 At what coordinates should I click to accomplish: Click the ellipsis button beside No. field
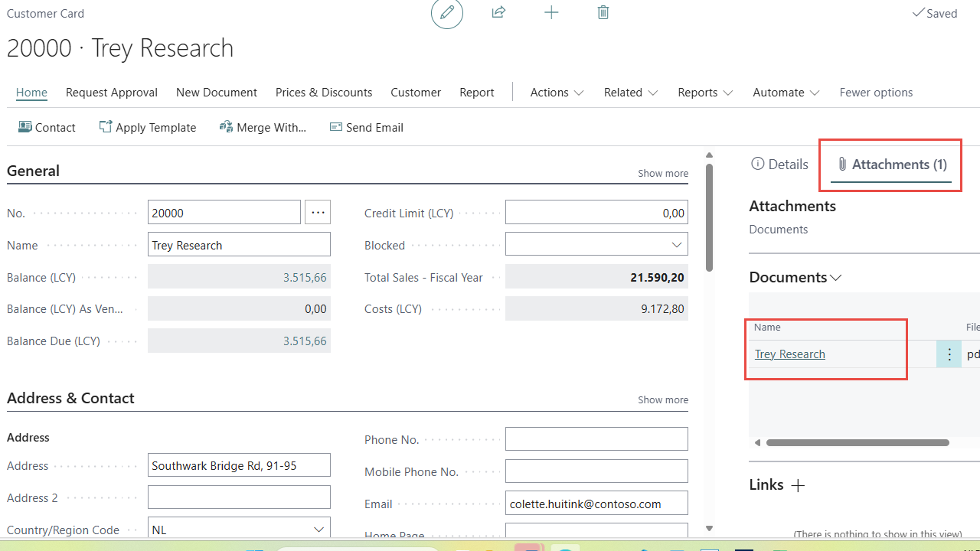[318, 213]
